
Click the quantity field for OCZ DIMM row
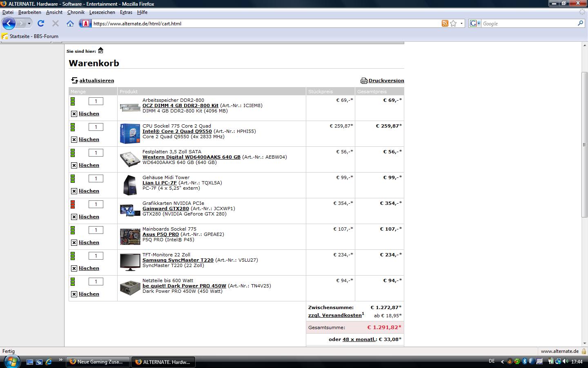pos(96,101)
